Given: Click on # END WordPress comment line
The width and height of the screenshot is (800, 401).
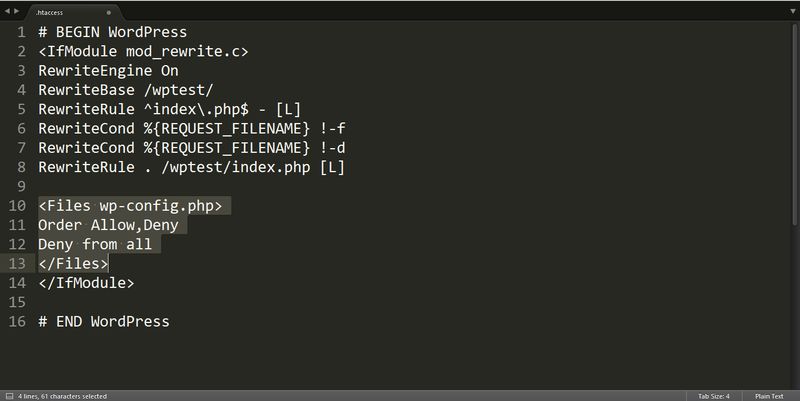Looking at the screenshot, I should 104,321.
